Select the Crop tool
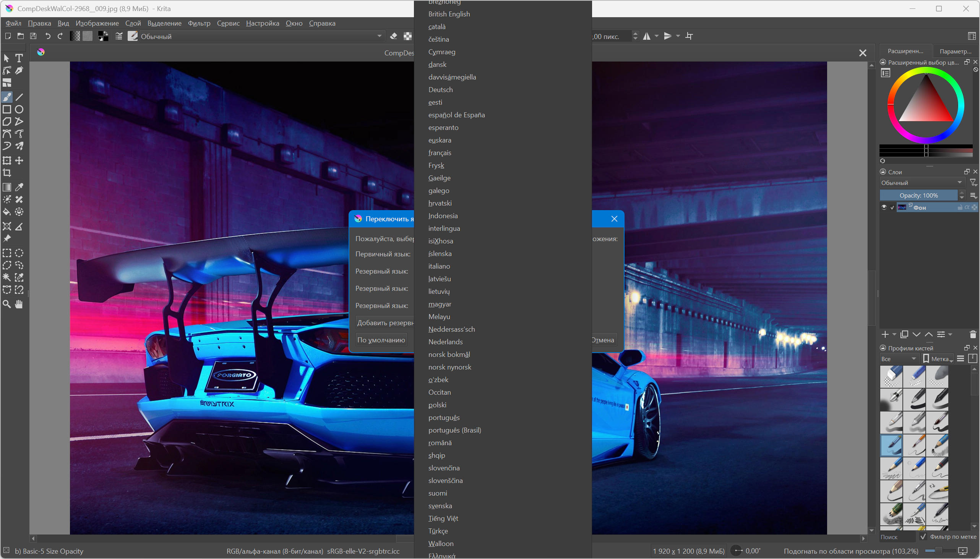Viewport: 980px width, 559px height. coord(7,173)
